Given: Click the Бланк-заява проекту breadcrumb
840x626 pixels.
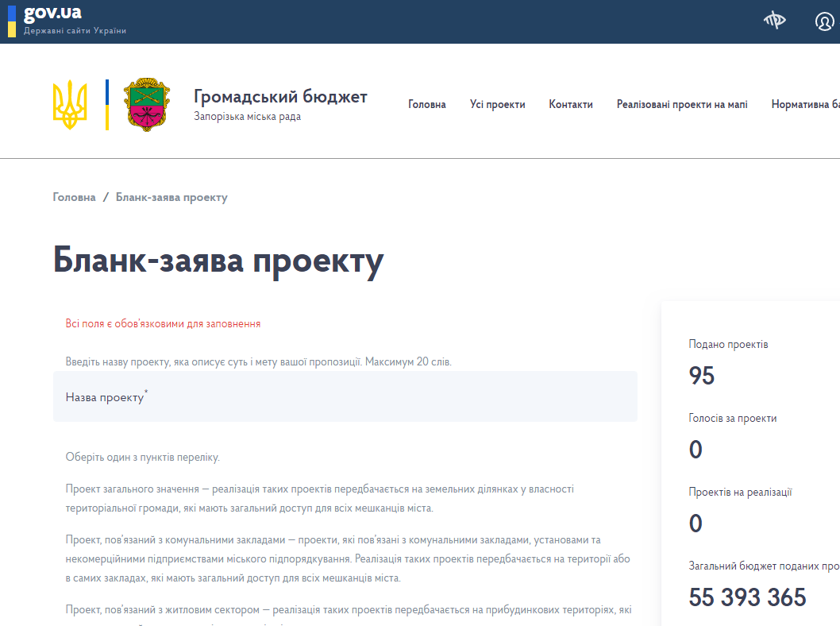Looking at the screenshot, I should tap(171, 197).
